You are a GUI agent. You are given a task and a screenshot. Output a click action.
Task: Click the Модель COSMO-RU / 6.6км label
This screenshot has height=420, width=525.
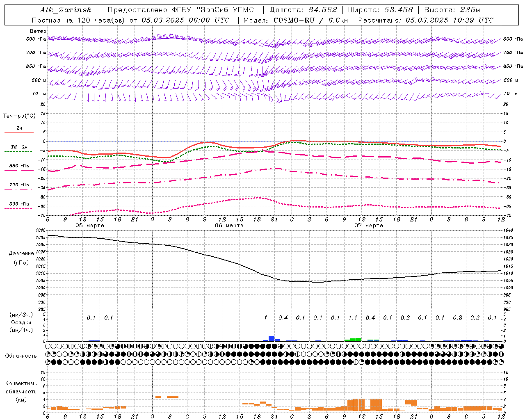click(x=295, y=20)
